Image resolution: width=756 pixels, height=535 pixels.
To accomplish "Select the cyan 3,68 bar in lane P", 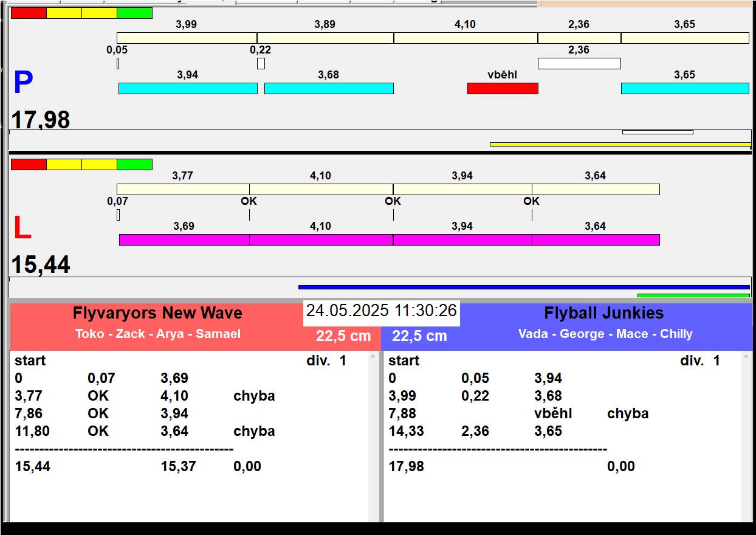I will (329, 88).
